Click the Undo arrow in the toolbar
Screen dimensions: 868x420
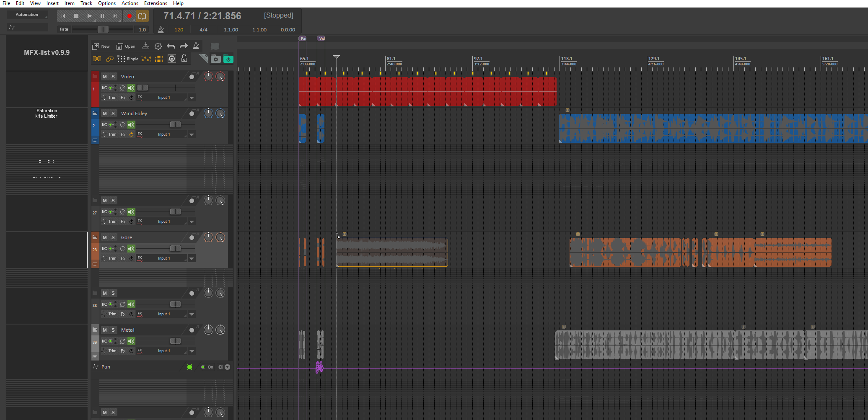click(171, 46)
